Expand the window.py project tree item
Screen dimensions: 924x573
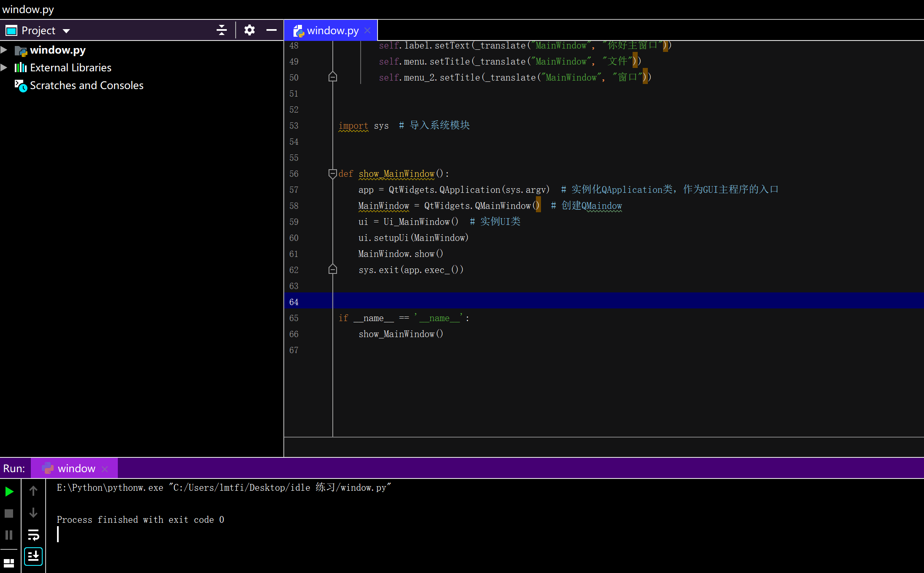6,49
